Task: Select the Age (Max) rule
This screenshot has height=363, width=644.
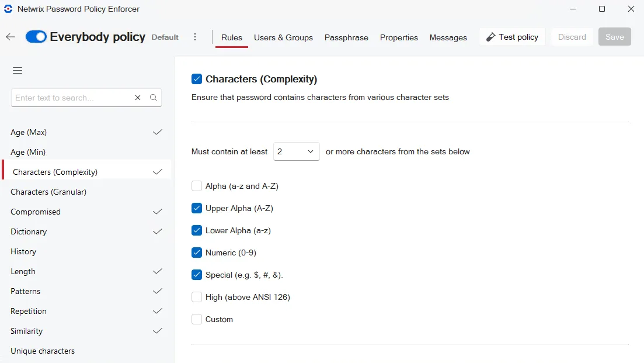Action: pyautogui.click(x=86, y=132)
